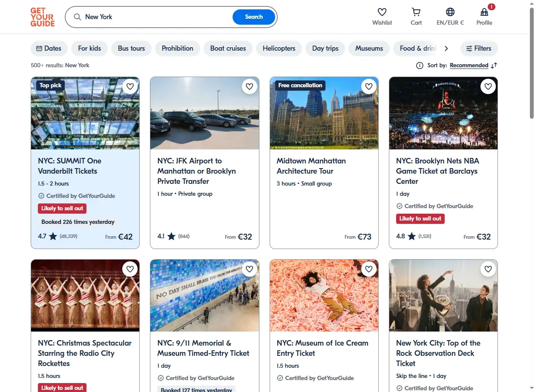
Task: Open the Rockettes dancers photo
Action: click(85, 295)
